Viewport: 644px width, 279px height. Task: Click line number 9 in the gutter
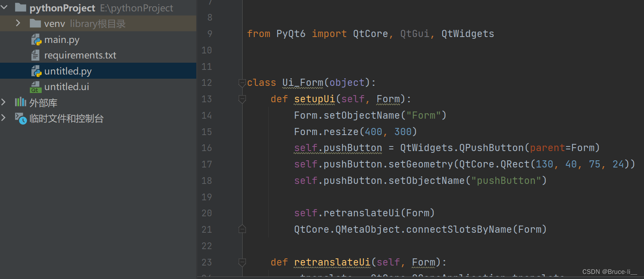pos(209,34)
